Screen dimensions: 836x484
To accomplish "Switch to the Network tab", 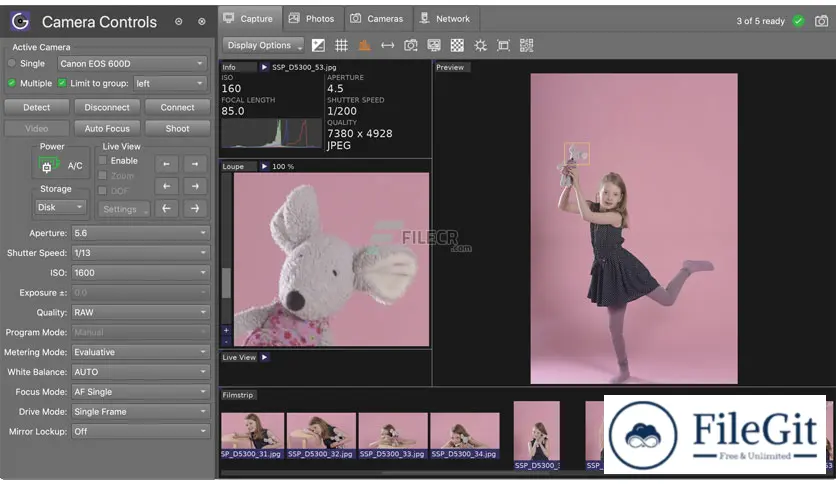I will (x=446, y=19).
